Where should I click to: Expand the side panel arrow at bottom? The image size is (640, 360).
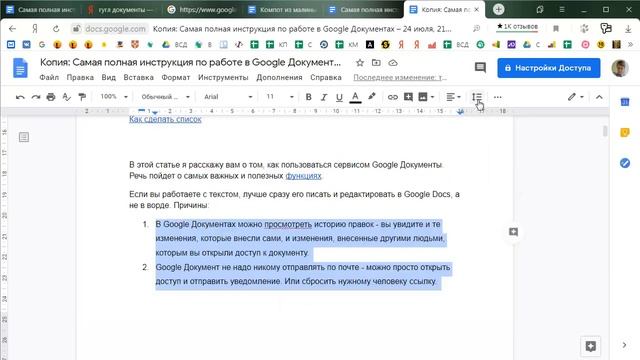(x=624, y=345)
